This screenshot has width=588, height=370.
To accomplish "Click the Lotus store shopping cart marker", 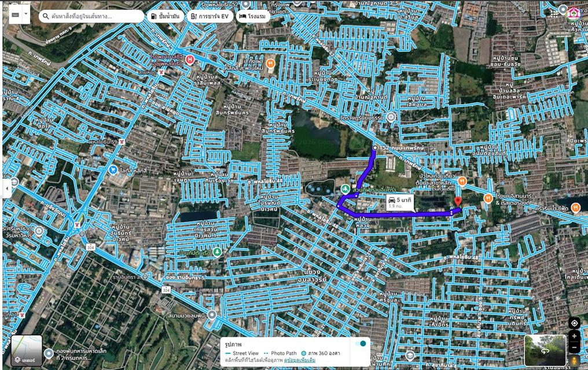I will [x=113, y=170].
